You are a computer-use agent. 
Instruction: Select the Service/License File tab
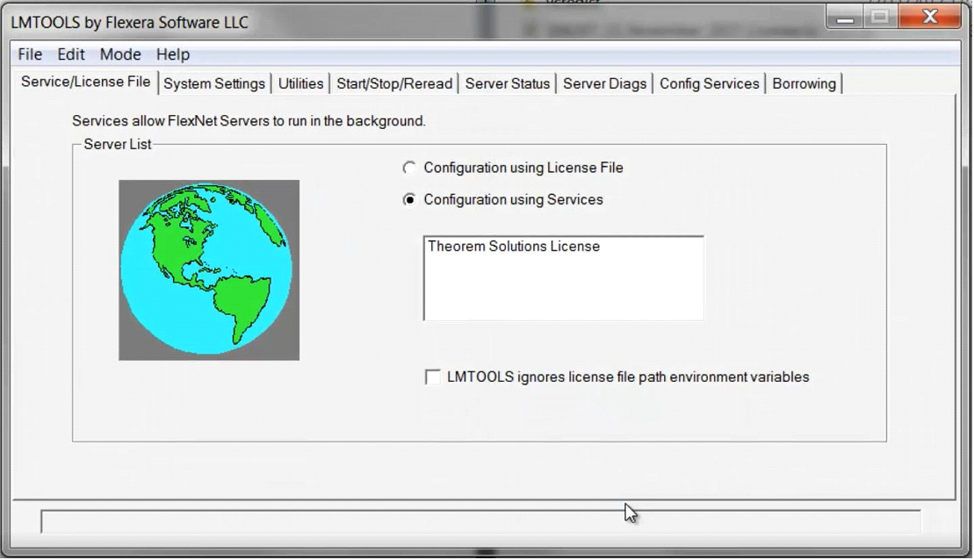pyautogui.click(x=86, y=83)
